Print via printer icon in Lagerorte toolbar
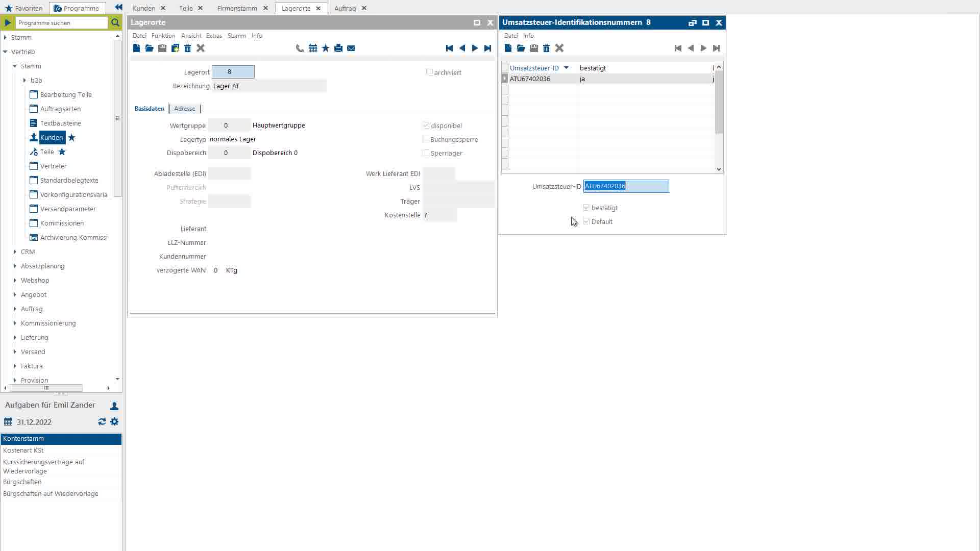This screenshot has height=551, width=980. click(338, 48)
